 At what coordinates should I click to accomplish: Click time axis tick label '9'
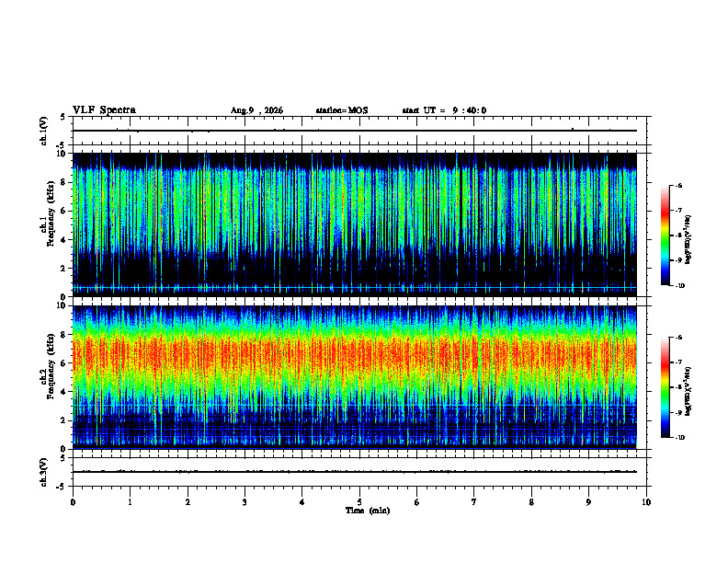pos(588,502)
